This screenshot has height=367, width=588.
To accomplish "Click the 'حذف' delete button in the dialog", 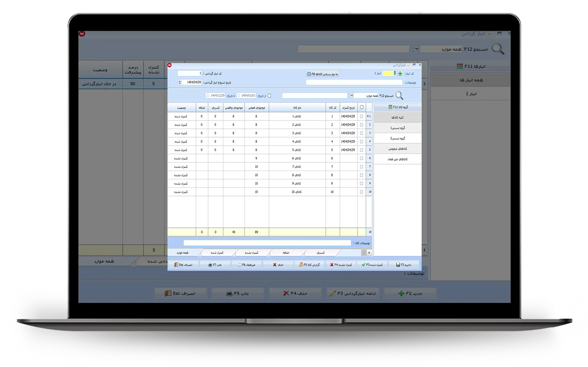I will pyautogui.click(x=278, y=265).
